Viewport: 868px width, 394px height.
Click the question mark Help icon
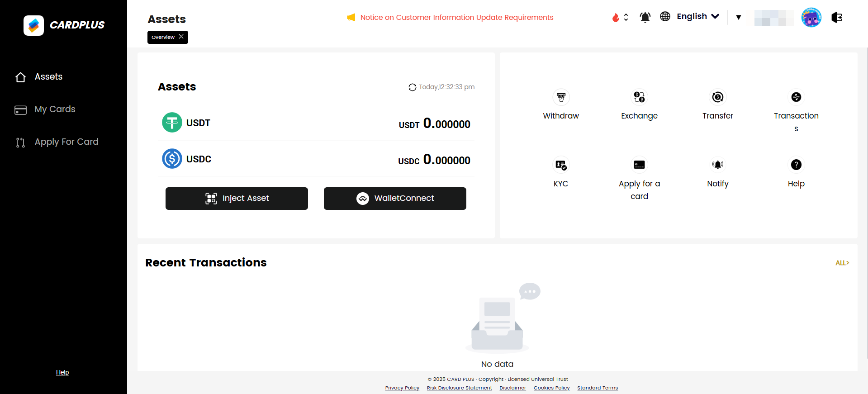tap(796, 165)
